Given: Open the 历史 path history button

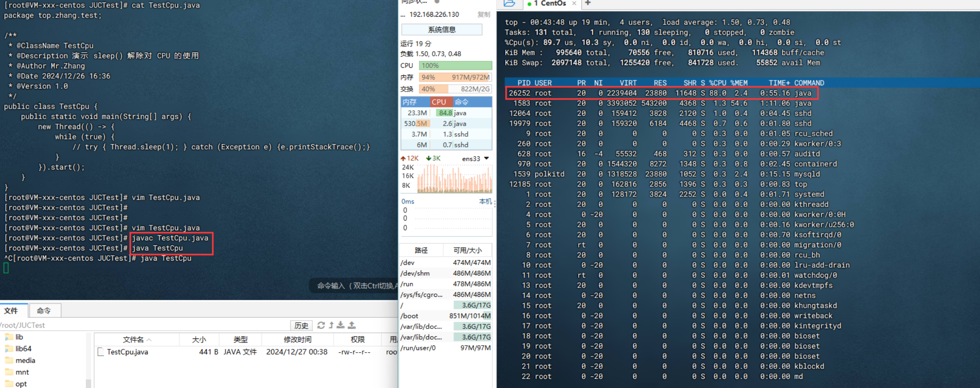Looking at the screenshot, I should coord(301,326).
